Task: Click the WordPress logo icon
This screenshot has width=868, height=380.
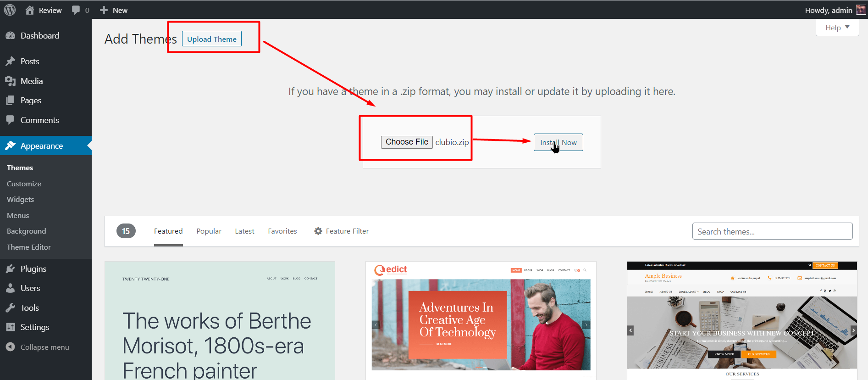Action: click(x=10, y=10)
